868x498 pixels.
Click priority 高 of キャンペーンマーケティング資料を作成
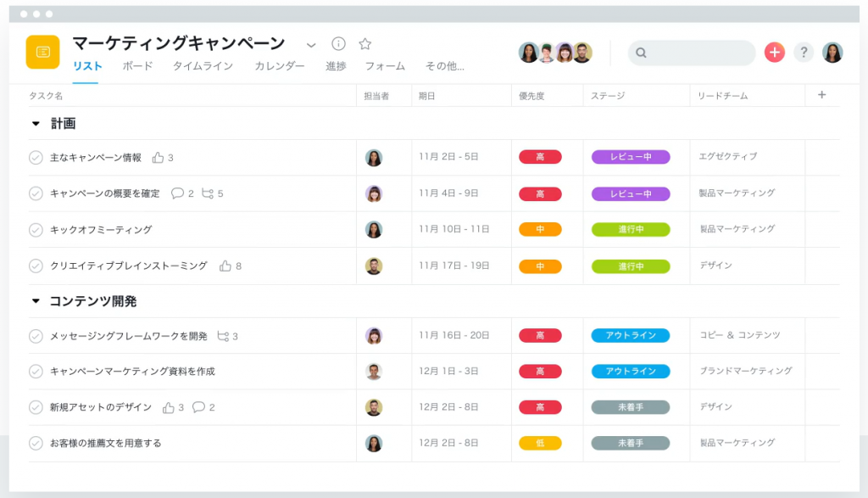coord(540,371)
